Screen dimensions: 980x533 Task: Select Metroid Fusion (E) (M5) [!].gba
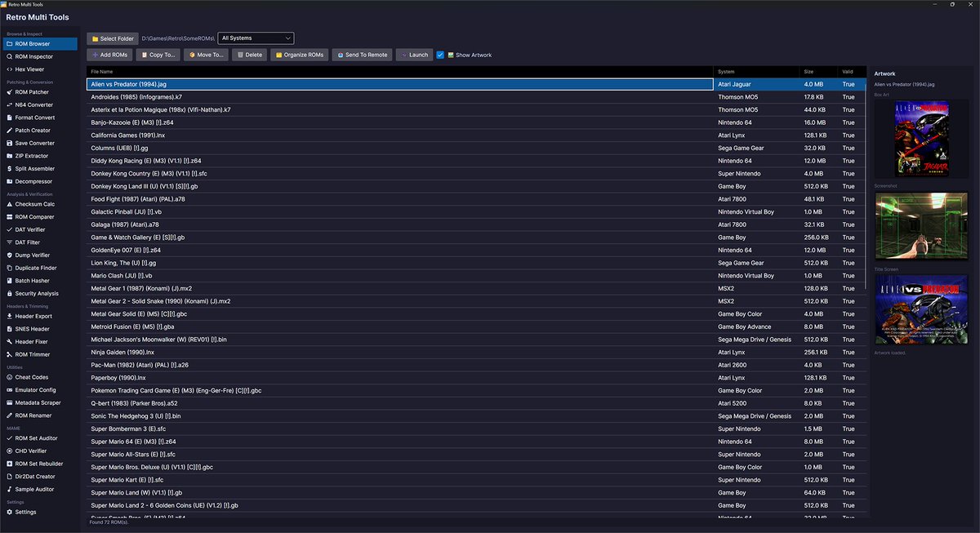click(x=475, y=326)
